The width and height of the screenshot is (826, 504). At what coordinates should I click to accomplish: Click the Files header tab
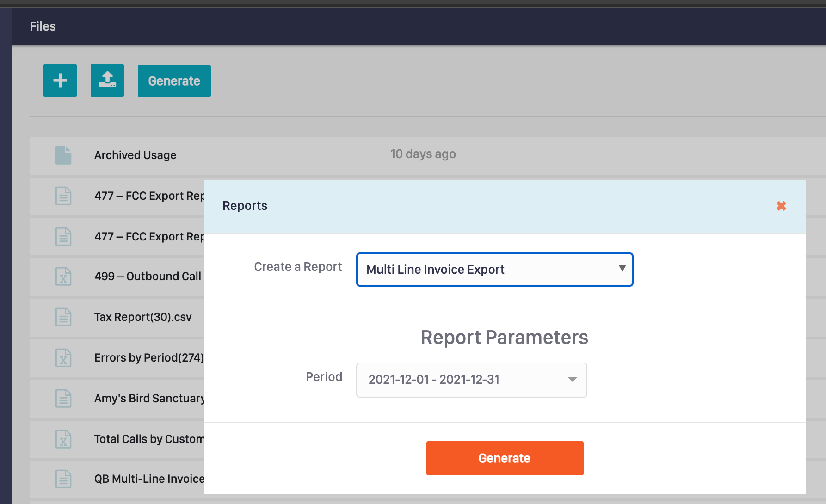(42, 26)
